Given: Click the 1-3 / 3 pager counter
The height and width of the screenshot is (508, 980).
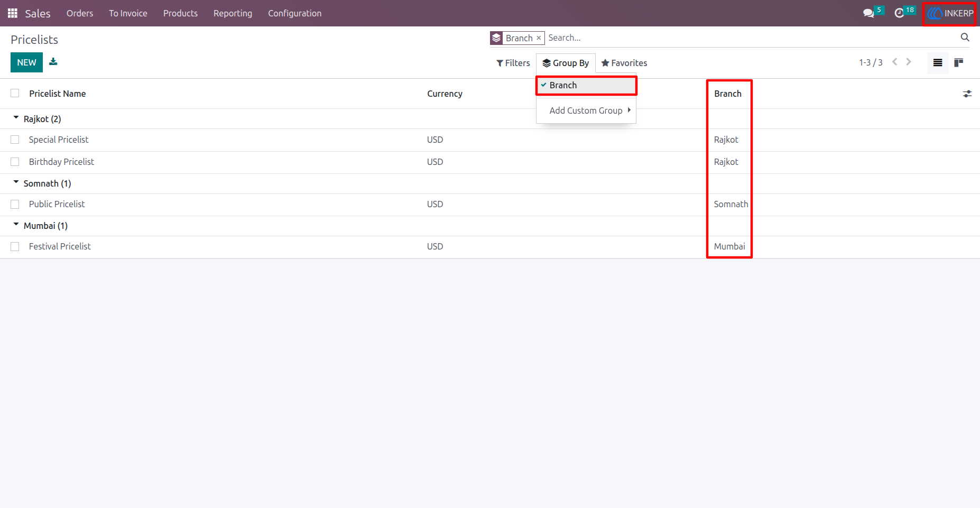Looking at the screenshot, I should click(871, 62).
